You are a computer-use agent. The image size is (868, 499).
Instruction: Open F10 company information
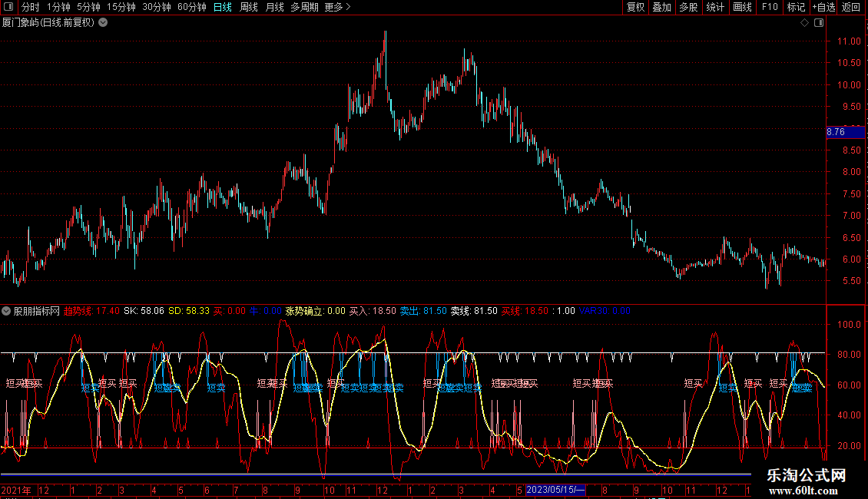[769, 8]
